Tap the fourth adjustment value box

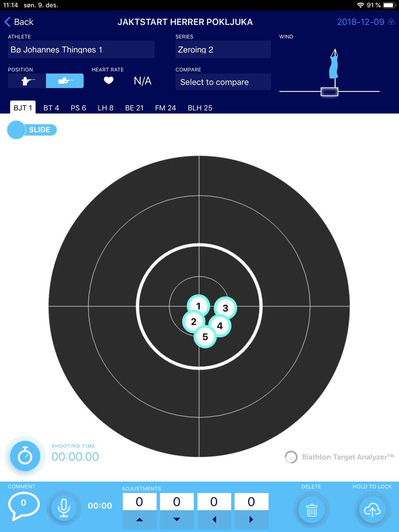point(251,502)
